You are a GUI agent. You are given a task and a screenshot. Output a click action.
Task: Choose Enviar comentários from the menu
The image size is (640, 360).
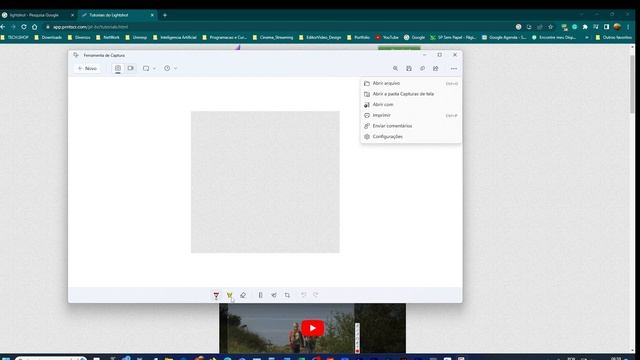411,126
